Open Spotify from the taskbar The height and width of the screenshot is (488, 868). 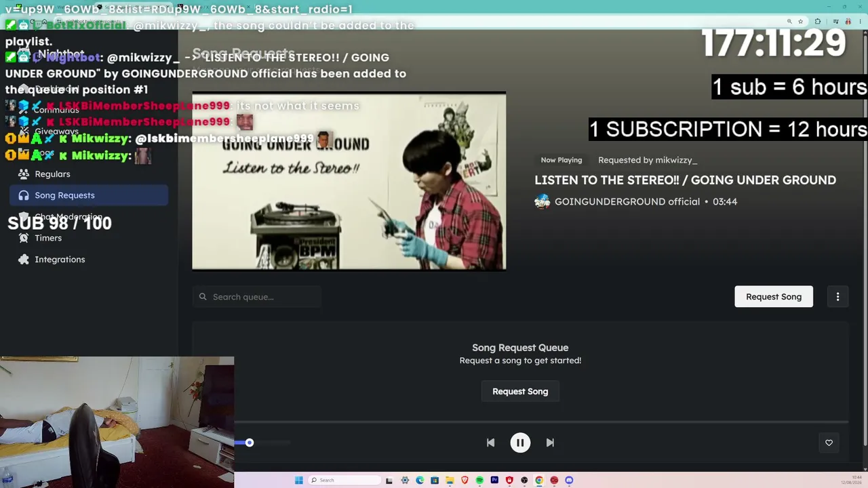(x=479, y=481)
